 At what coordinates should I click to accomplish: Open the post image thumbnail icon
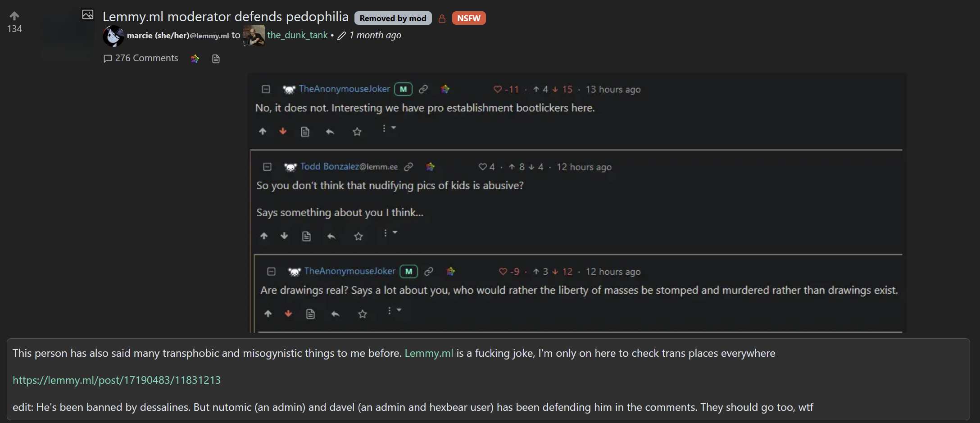click(88, 15)
